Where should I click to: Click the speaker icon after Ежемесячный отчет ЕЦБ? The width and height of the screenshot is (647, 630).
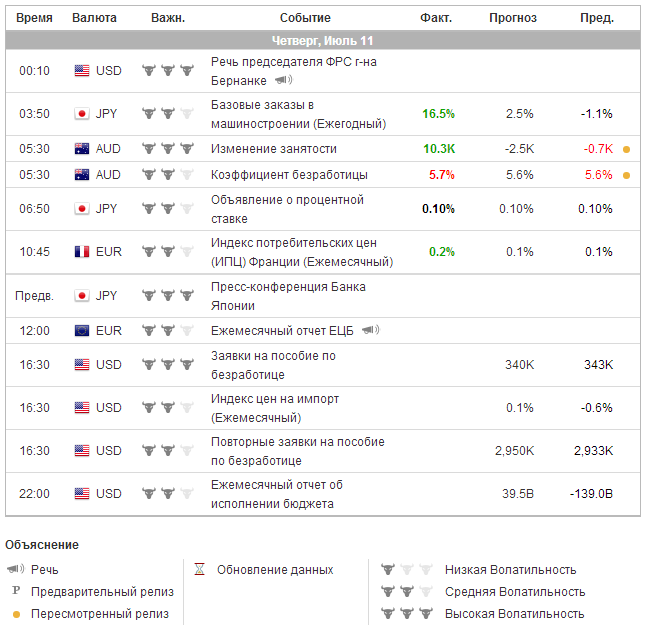371,330
